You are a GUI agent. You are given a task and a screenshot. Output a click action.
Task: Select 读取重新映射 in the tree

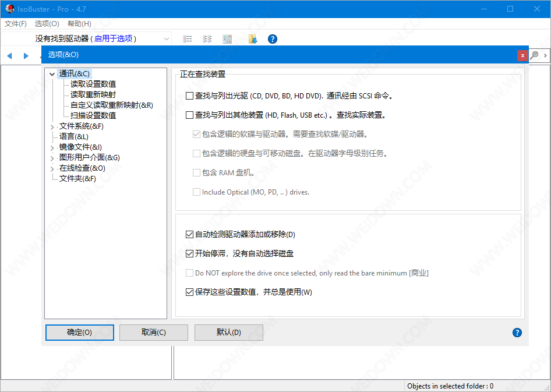[93, 94]
